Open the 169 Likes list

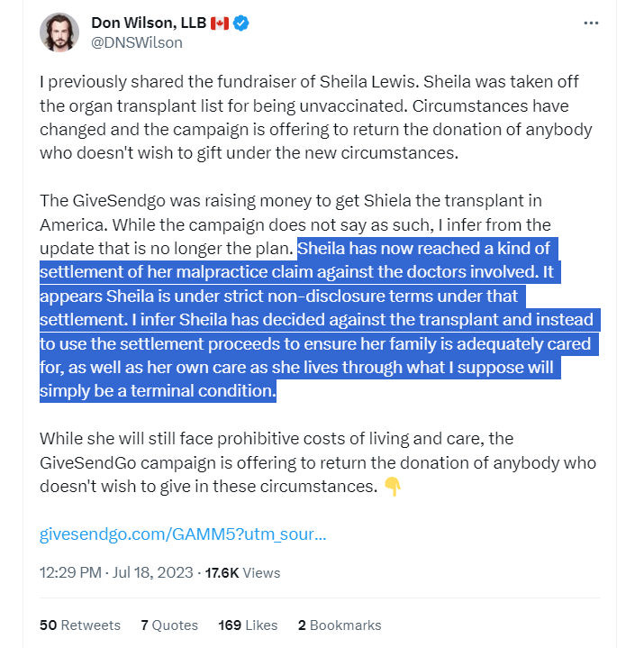click(x=248, y=625)
